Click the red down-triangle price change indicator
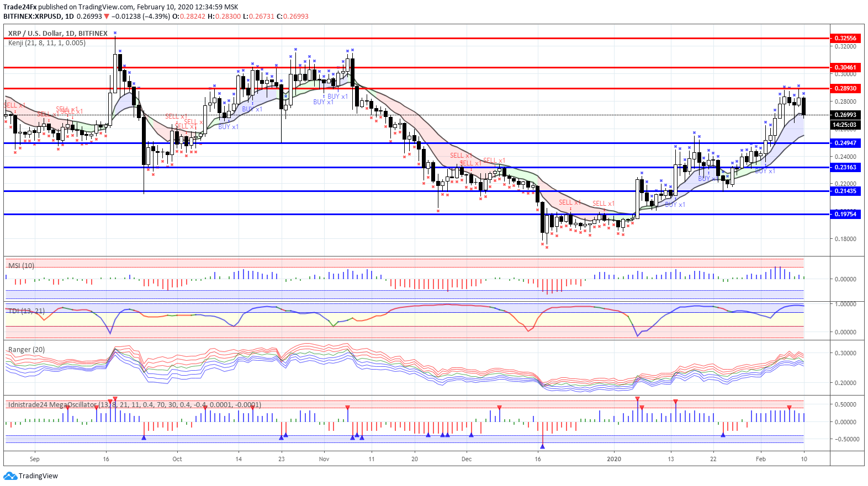The image size is (868, 486). [x=107, y=17]
